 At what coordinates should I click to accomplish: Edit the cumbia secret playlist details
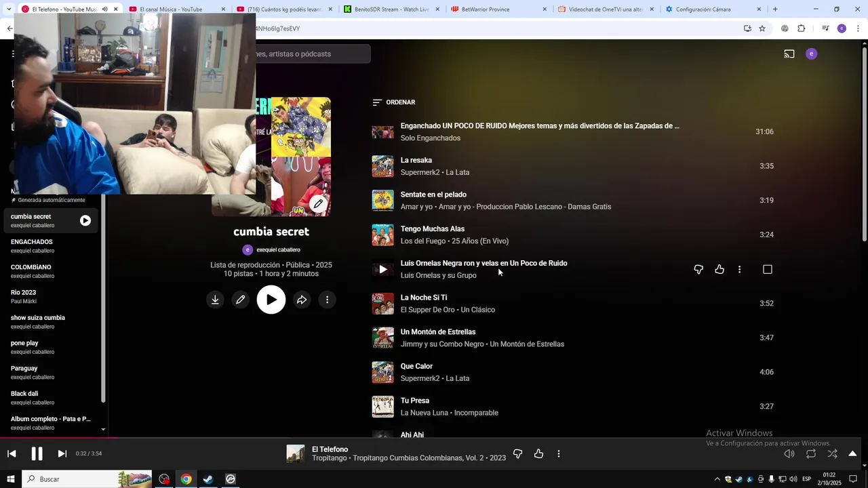point(240,300)
